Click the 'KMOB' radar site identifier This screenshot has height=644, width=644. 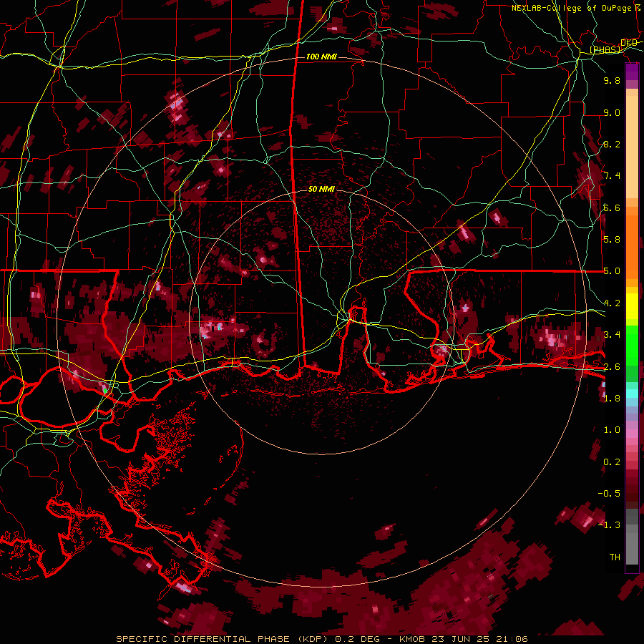(x=412, y=639)
